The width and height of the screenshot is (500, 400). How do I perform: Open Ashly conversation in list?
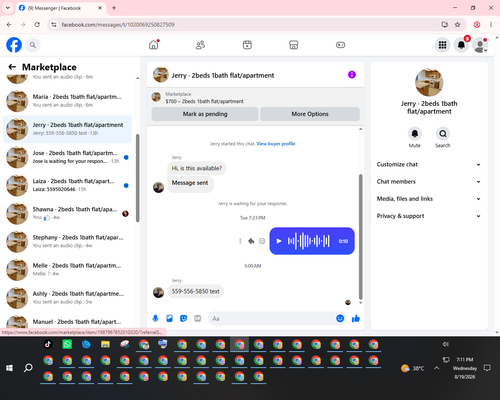tap(67, 298)
